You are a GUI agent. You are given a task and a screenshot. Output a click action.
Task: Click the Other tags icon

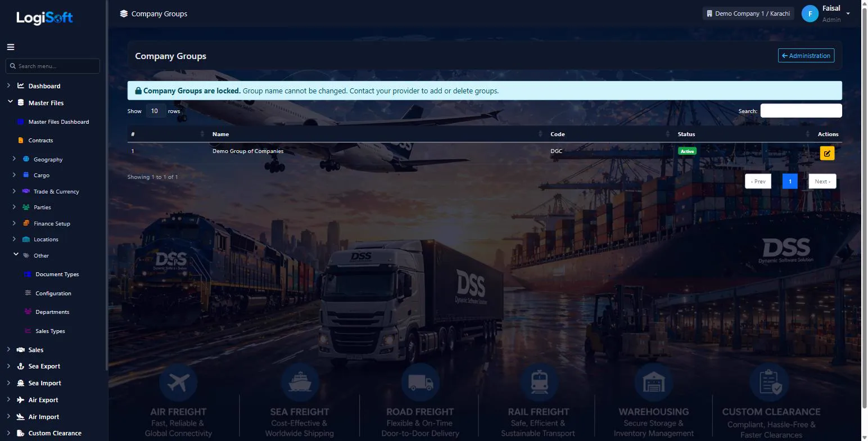click(x=26, y=255)
